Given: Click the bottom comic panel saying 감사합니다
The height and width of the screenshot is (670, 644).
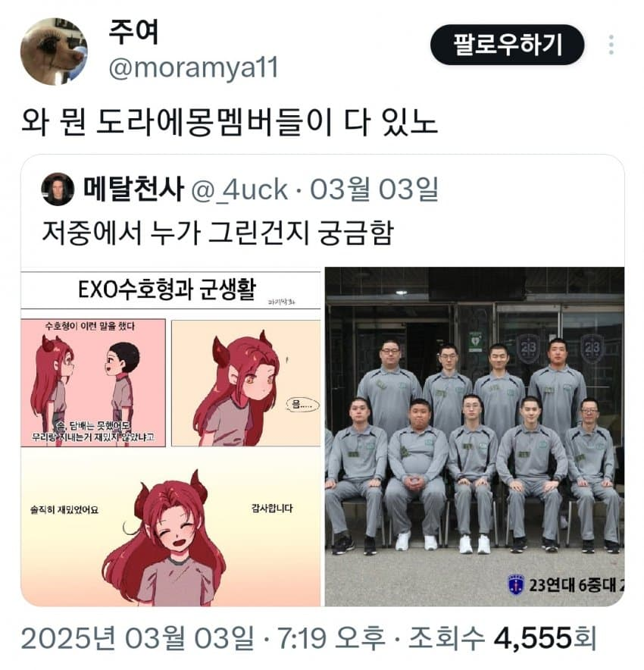Looking at the screenshot, I should click(170, 528).
